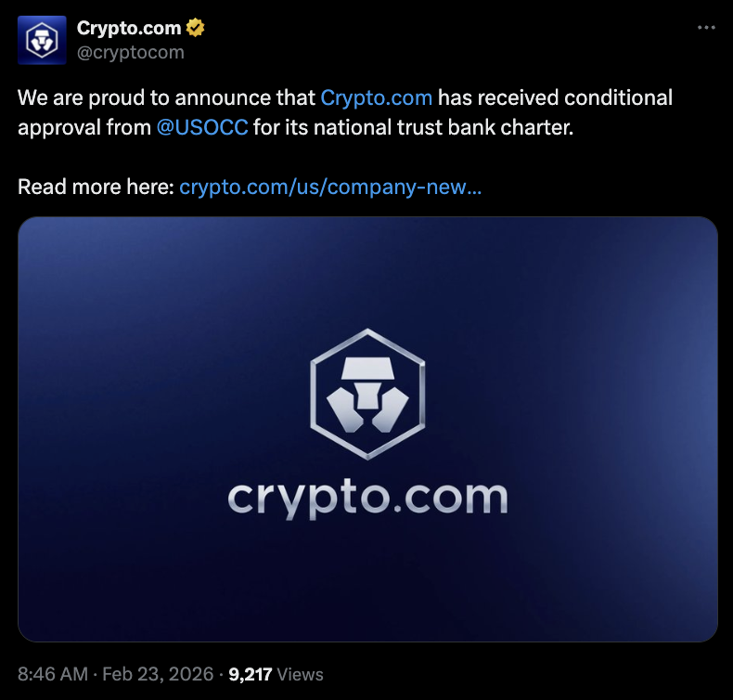Click the word "approval" in the post
Screen dimensions: 733x700
tap(58, 127)
